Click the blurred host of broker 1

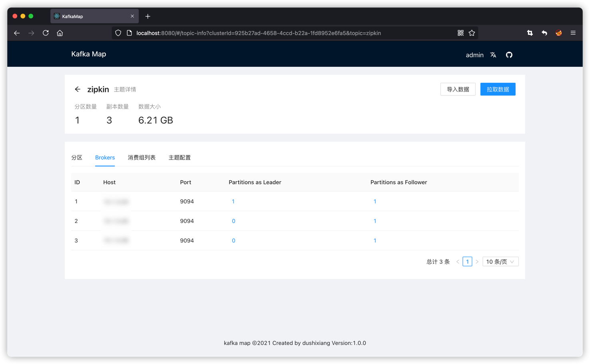pyautogui.click(x=116, y=202)
